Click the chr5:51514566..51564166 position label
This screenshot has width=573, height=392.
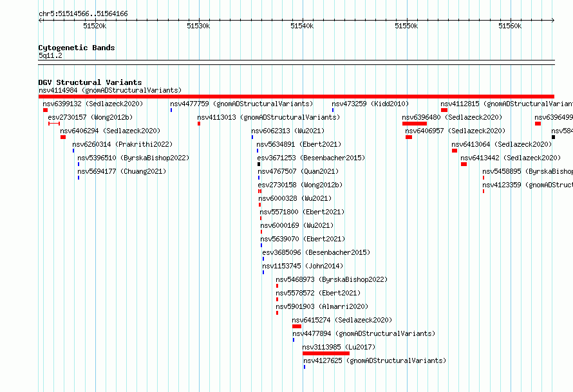click(x=83, y=14)
